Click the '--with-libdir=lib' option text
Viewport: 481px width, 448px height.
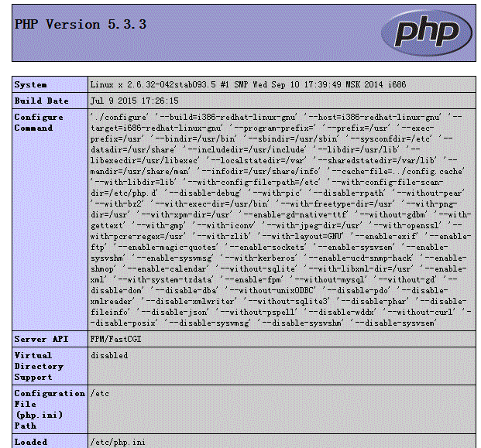click(134, 183)
